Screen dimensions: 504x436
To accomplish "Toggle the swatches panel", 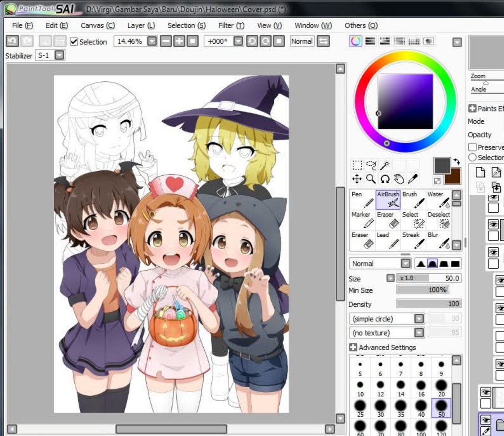I will coord(414,41).
